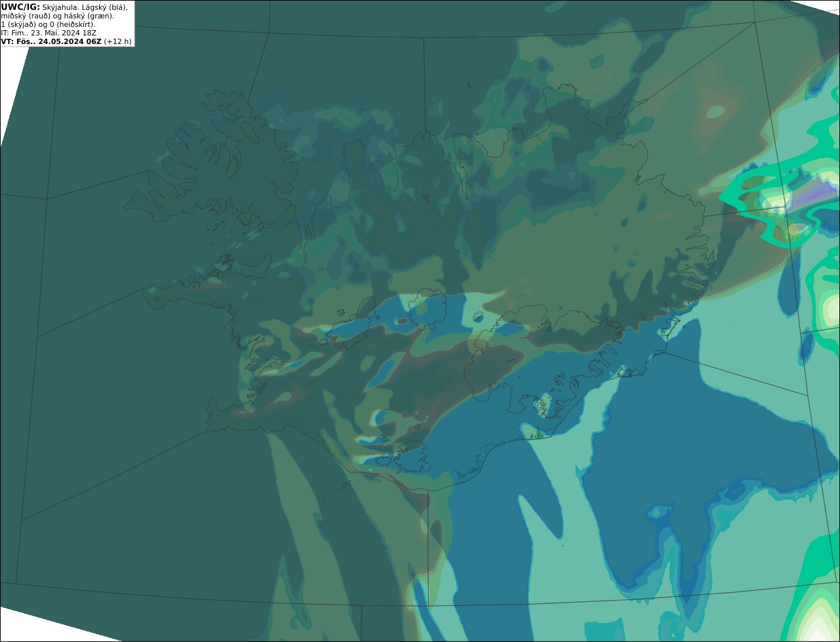Click the 'IT: Fim.. 23. Maí. 2024 18Z' line
Screen dimensions: 840x642
pos(49,33)
